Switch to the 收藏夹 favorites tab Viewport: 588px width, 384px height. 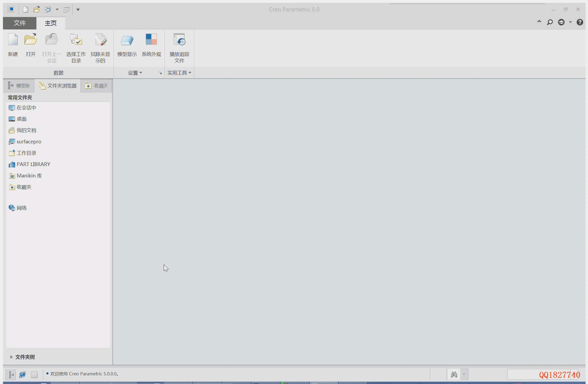[96, 86]
